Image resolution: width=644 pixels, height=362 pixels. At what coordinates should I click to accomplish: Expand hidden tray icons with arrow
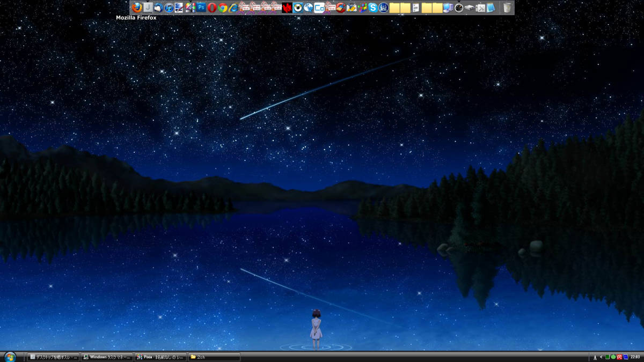pyautogui.click(x=601, y=357)
